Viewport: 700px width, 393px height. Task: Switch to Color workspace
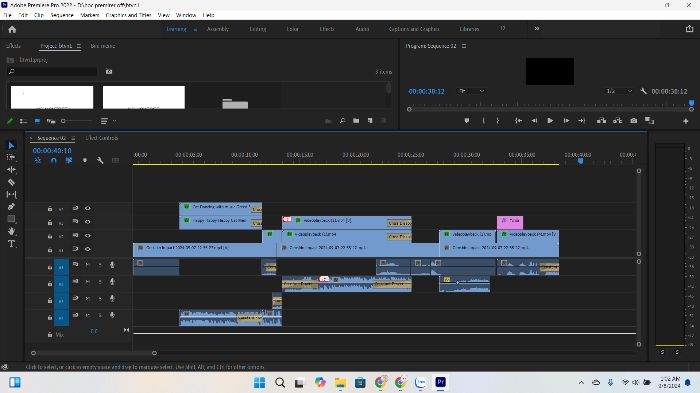point(292,29)
